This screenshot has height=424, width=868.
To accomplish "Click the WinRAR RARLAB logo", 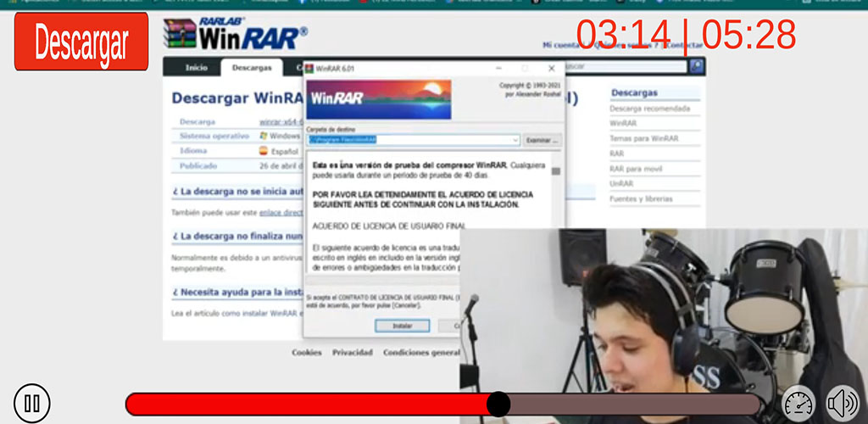I will 236,34.
